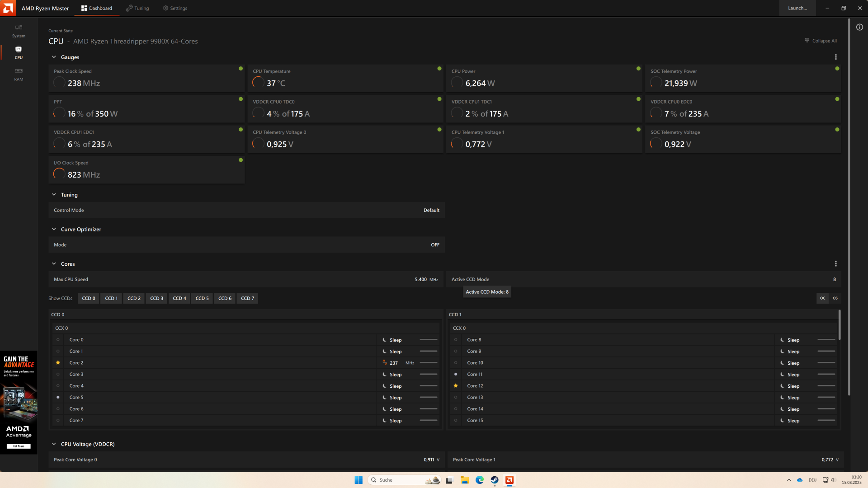The height and width of the screenshot is (488, 868).
Task: Open the Gauges section three-dot menu
Action: click(x=835, y=57)
